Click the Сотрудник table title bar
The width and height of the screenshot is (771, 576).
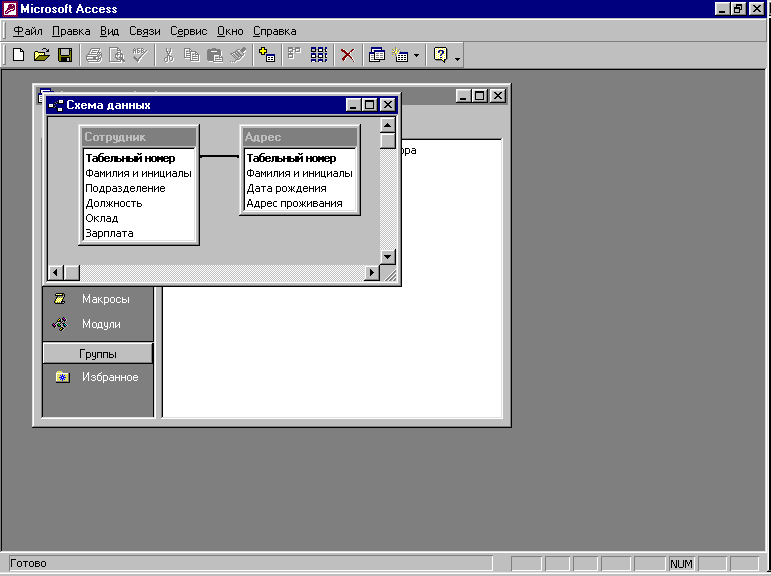[x=139, y=137]
